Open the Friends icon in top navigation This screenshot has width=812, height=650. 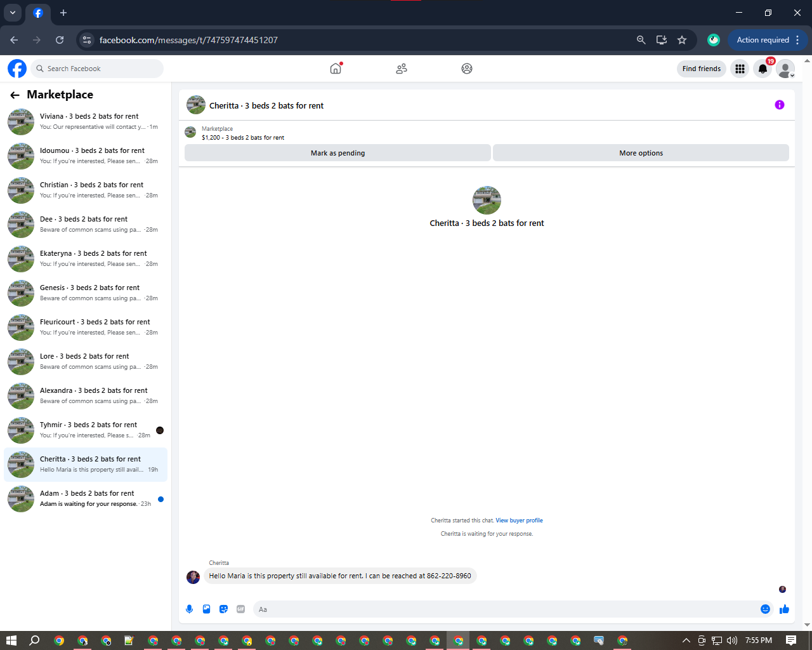pyautogui.click(x=402, y=69)
